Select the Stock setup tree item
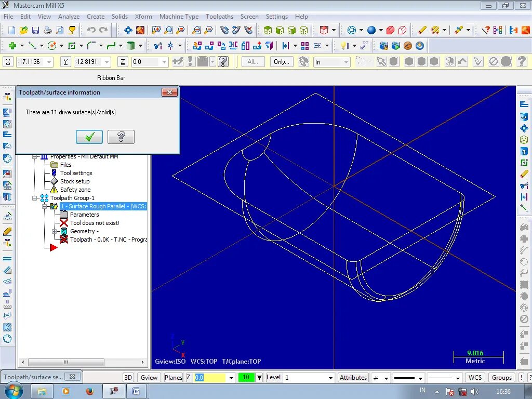This screenshot has width=532, height=399. pyautogui.click(x=75, y=181)
